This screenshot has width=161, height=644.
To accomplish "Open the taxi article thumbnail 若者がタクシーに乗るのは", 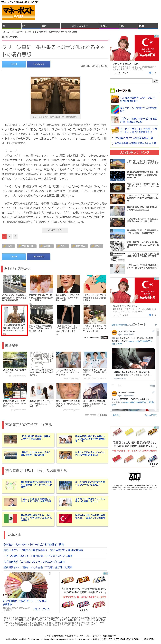I will [x=14, y=284].
